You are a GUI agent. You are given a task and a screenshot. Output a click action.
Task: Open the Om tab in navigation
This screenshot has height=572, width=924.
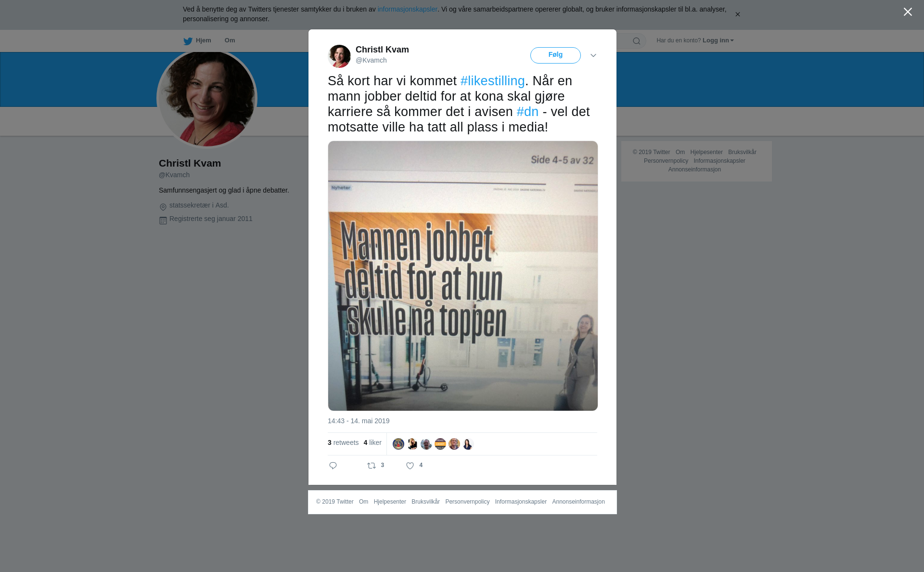click(230, 40)
